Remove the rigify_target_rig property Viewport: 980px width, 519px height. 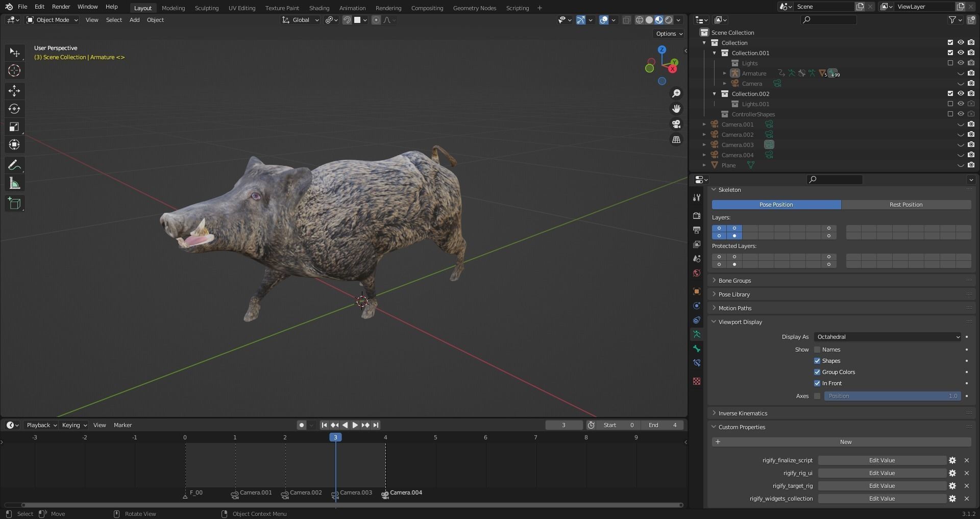[967, 486]
